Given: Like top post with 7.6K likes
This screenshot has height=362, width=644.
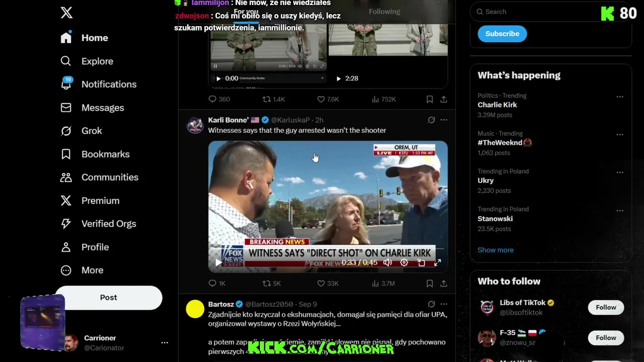Looking at the screenshot, I should coord(328,100).
